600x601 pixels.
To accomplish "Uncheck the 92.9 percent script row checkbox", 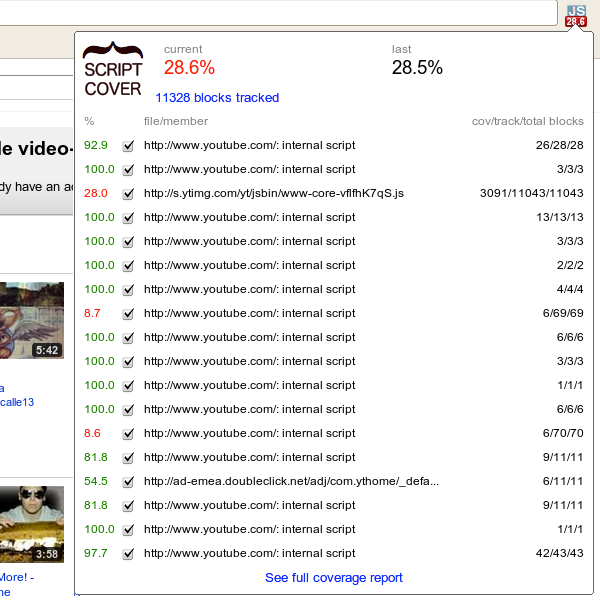I will click(x=128, y=146).
